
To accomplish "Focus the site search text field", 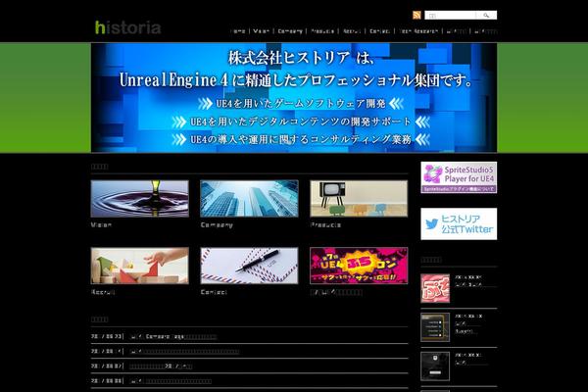I will [451, 15].
